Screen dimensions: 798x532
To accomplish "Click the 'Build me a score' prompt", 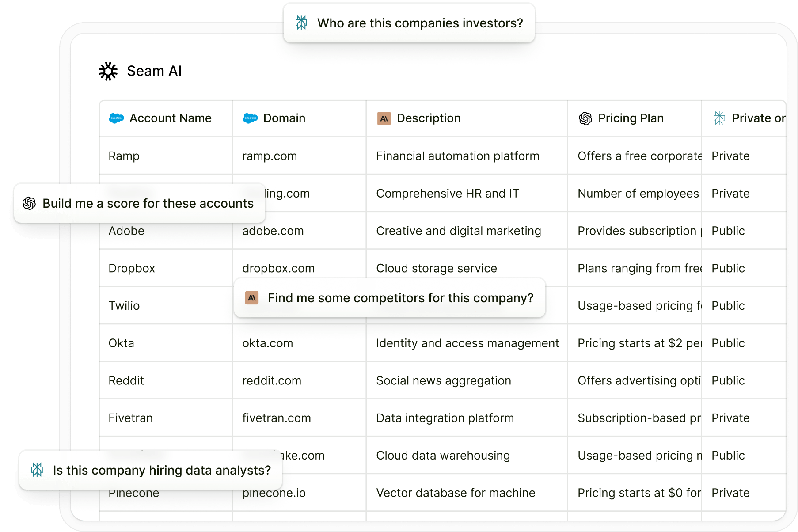I will click(x=148, y=203).
